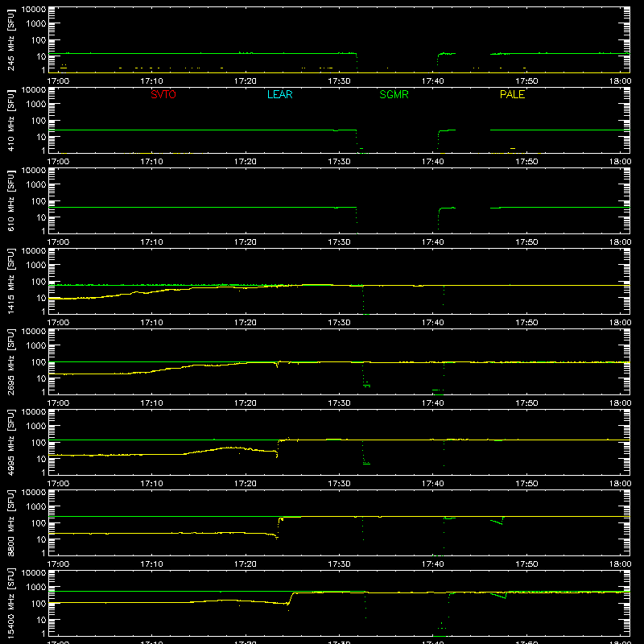Select the 410 MHz [SFU] axis title

click(x=10, y=120)
